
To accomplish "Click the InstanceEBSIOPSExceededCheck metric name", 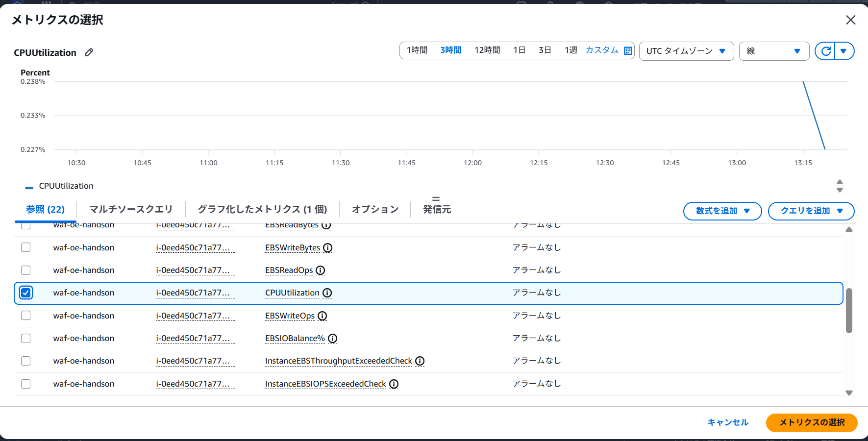I will coord(325,384).
